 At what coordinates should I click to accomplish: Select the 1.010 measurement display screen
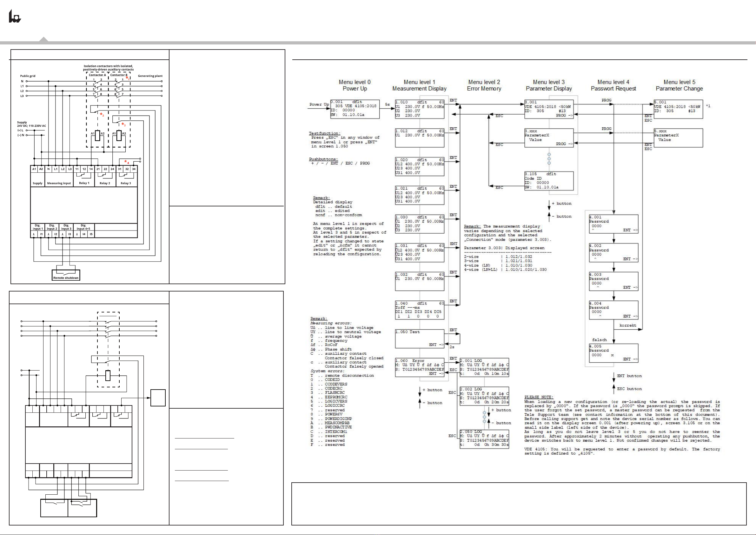pyautogui.click(x=420, y=109)
